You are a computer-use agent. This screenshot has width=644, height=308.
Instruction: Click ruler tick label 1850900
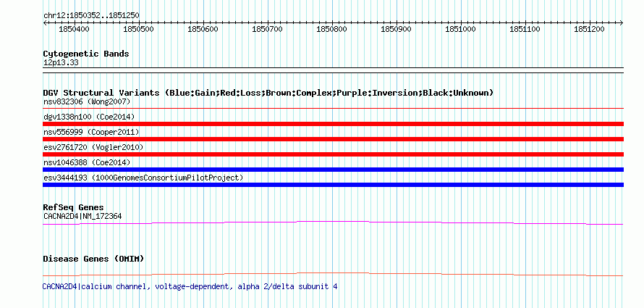tap(397, 29)
